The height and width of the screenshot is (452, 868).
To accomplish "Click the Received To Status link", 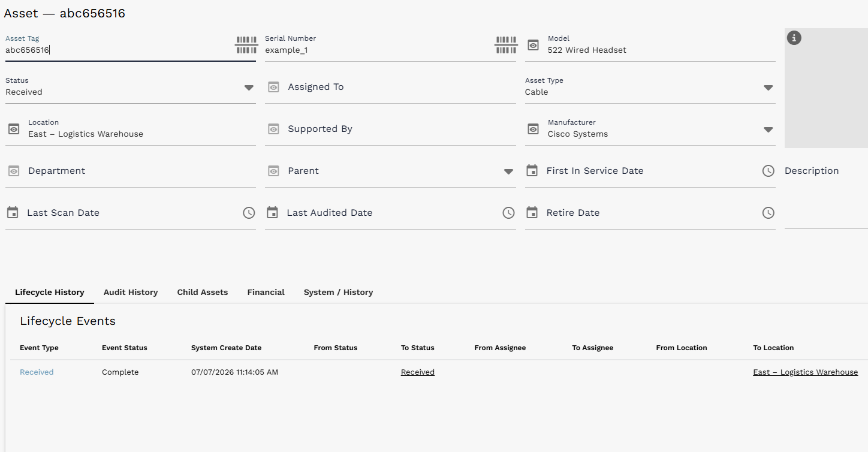I will tap(418, 372).
